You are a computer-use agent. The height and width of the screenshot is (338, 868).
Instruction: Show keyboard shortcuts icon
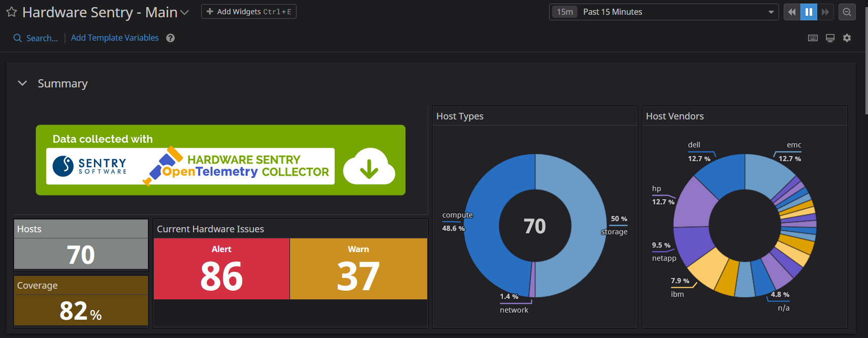[x=813, y=38]
